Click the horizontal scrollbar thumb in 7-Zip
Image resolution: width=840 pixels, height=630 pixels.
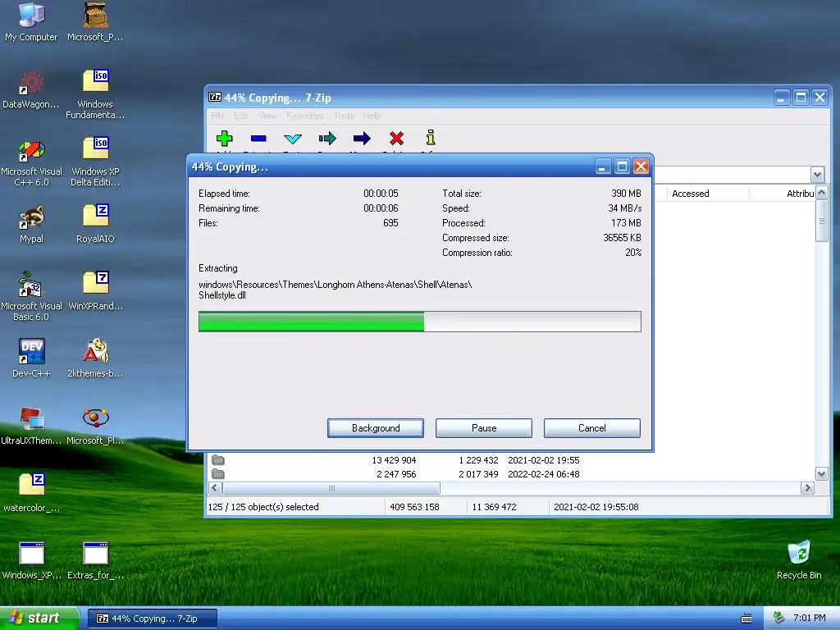(x=331, y=488)
